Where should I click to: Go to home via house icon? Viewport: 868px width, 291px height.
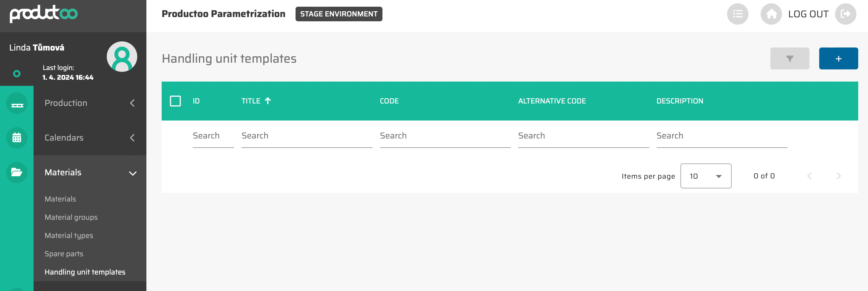tap(771, 14)
